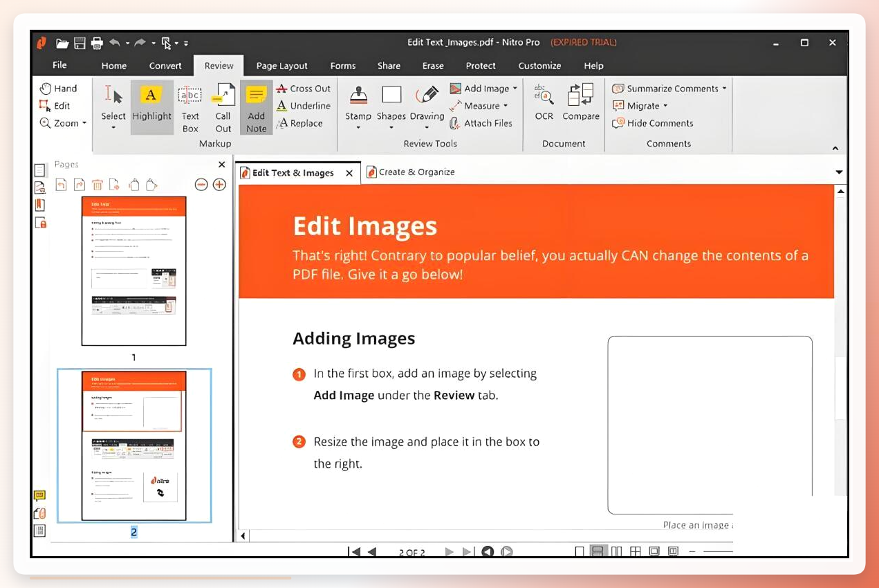
Task: Open the Stamp tool
Action: [358, 107]
